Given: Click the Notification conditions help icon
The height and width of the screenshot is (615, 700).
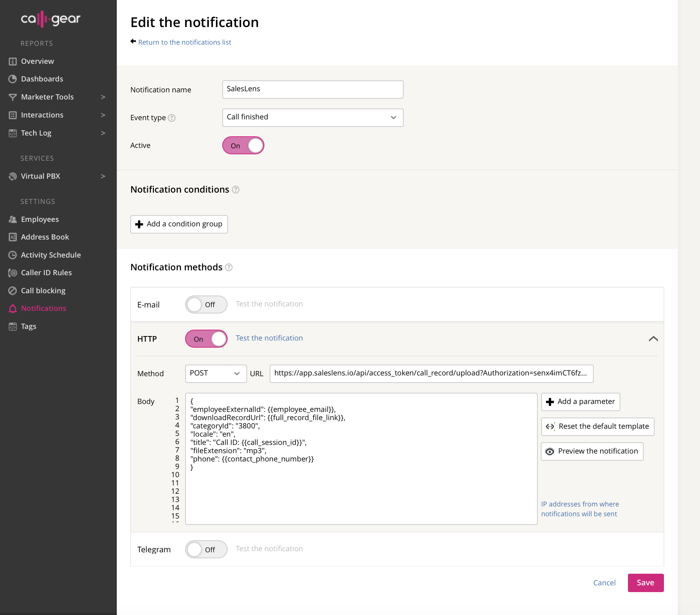Looking at the screenshot, I should coord(235,190).
